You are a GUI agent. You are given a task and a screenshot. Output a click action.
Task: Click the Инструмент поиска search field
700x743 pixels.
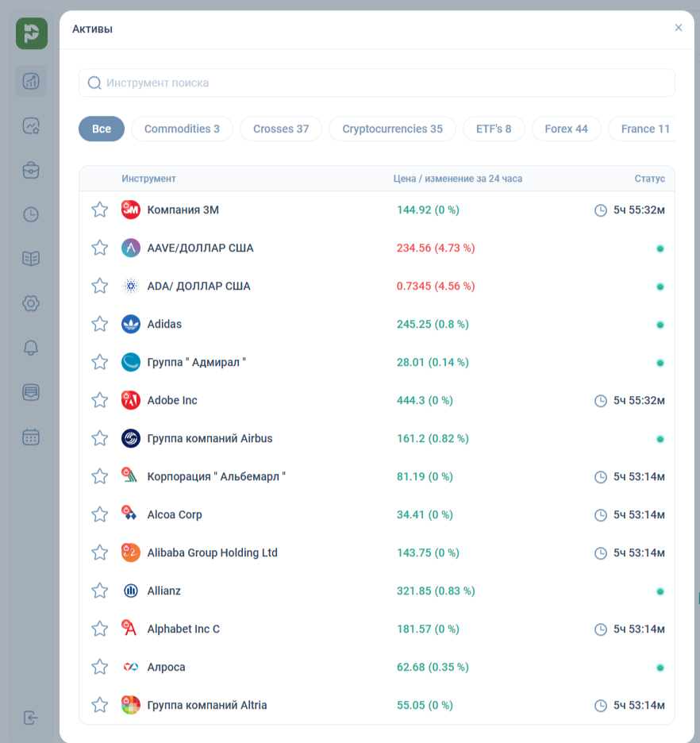(x=376, y=83)
